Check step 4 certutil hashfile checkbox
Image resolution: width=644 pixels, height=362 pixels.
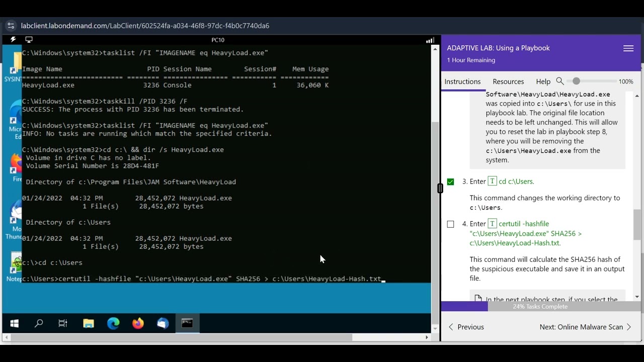[x=450, y=224]
